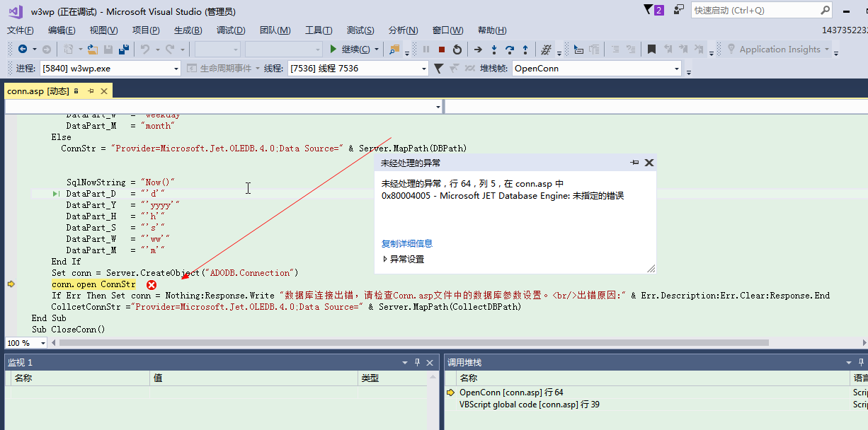Click the red error icon beside conn.open ConnStr

(152, 284)
